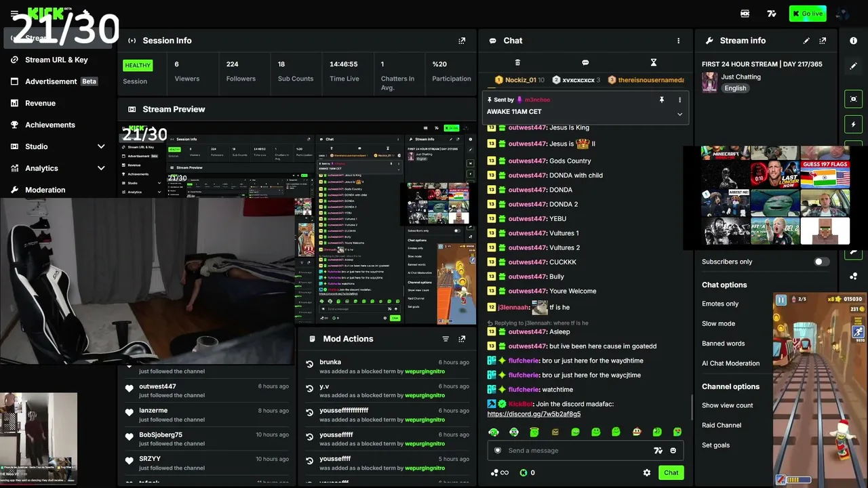
Task: Click outwest447 in followers list
Action: (157, 386)
